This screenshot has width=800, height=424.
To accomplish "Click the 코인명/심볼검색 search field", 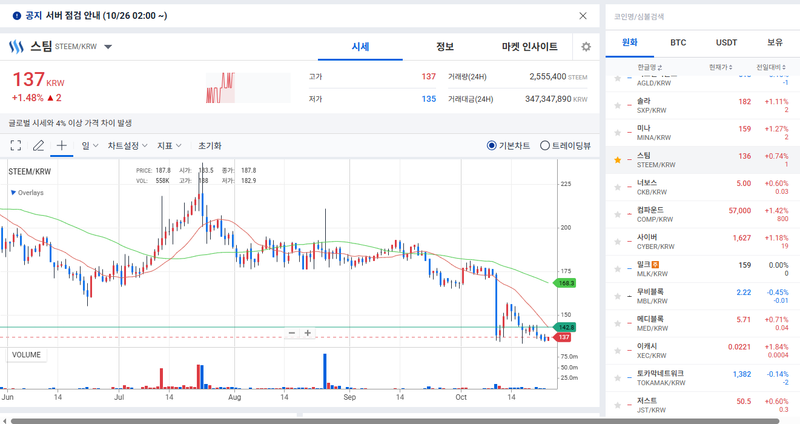I will click(700, 16).
